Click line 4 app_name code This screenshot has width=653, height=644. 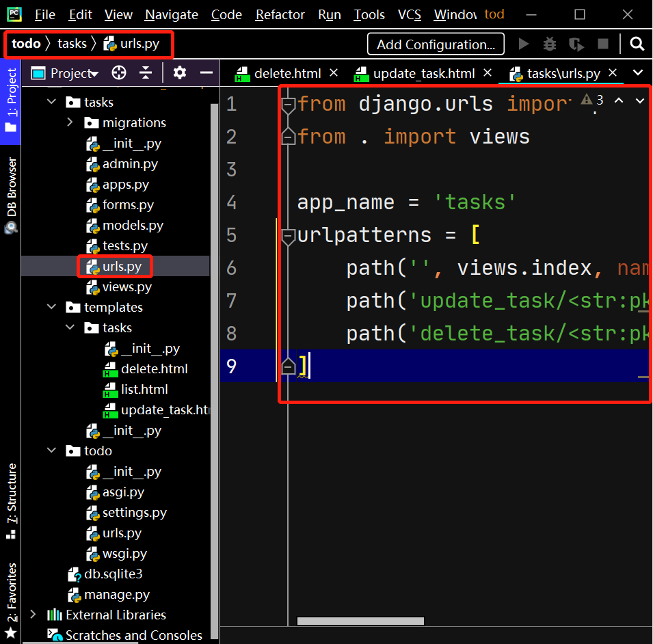pos(406,203)
